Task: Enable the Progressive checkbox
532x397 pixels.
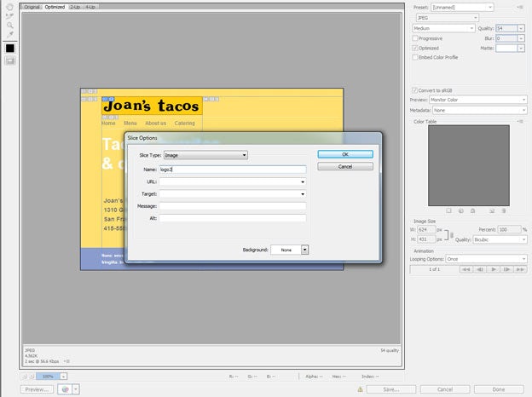Action: tap(414, 38)
